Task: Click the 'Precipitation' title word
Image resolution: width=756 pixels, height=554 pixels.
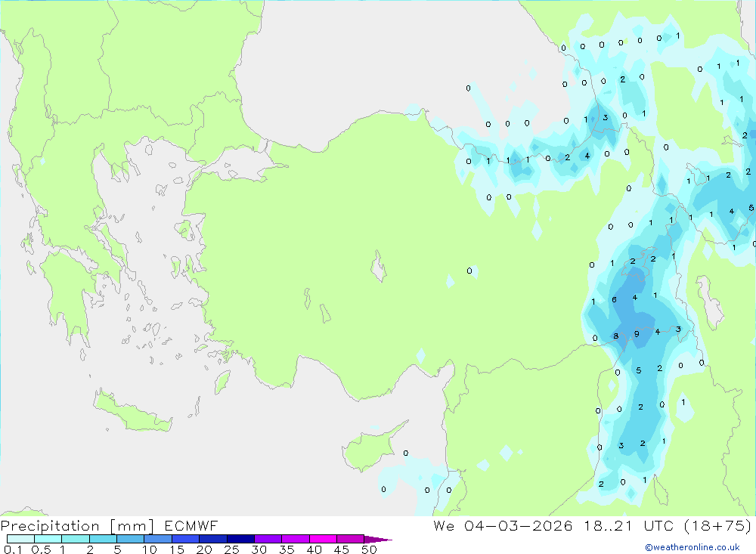Action: click(x=50, y=526)
